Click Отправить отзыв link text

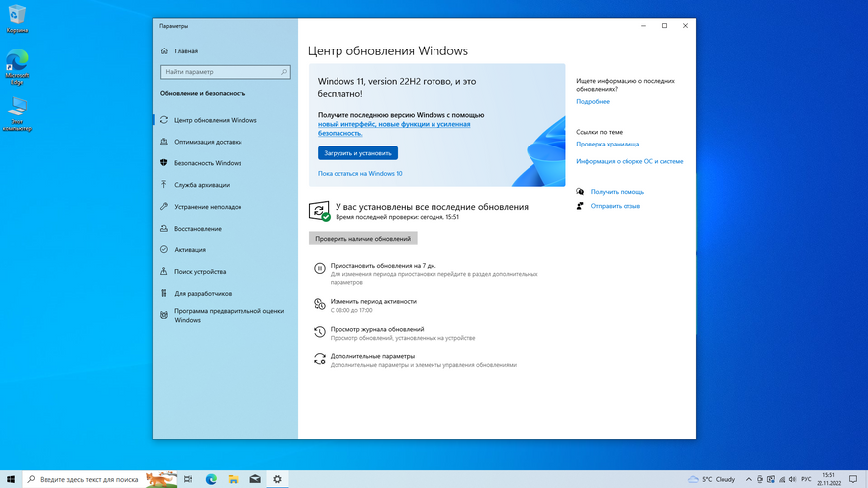pos(615,206)
